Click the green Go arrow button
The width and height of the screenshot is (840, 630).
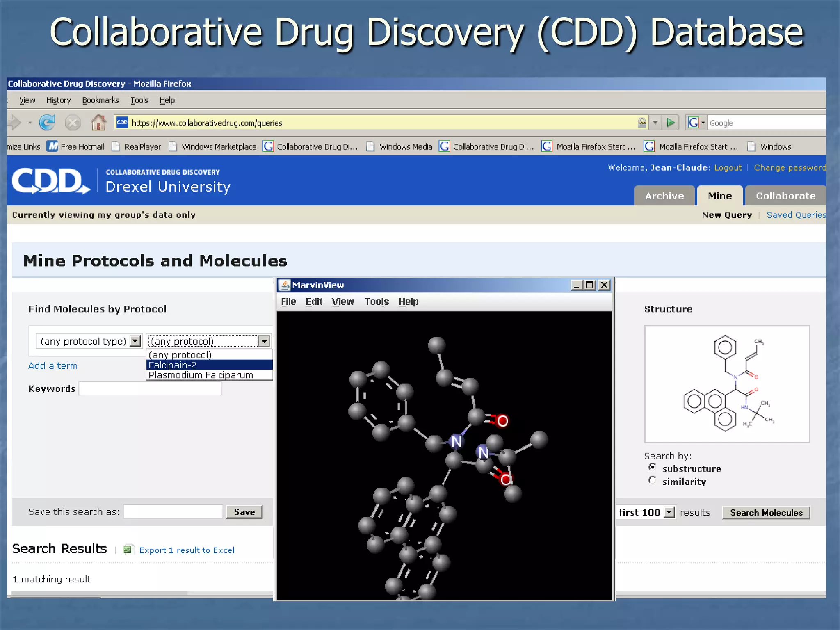pos(671,123)
